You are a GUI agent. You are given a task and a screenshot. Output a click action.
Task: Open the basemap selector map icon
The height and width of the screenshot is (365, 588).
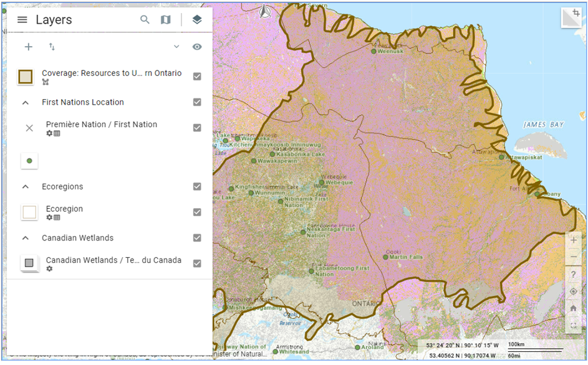[x=165, y=20]
